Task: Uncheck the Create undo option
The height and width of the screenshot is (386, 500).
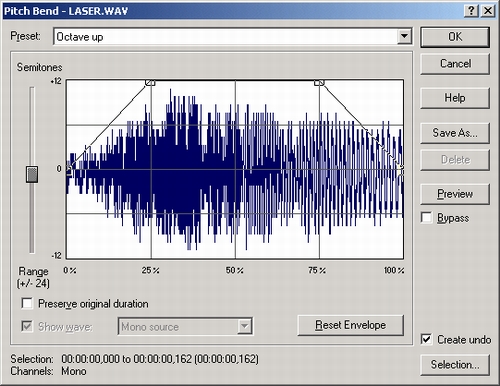Action: tap(426, 339)
